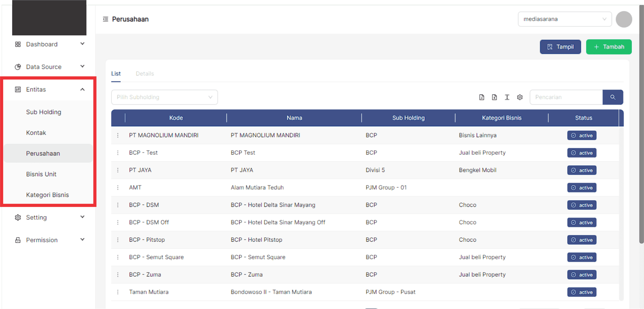Open the mediasarana selector dropdown
This screenshot has width=644, height=309.
tap(564, 19)
